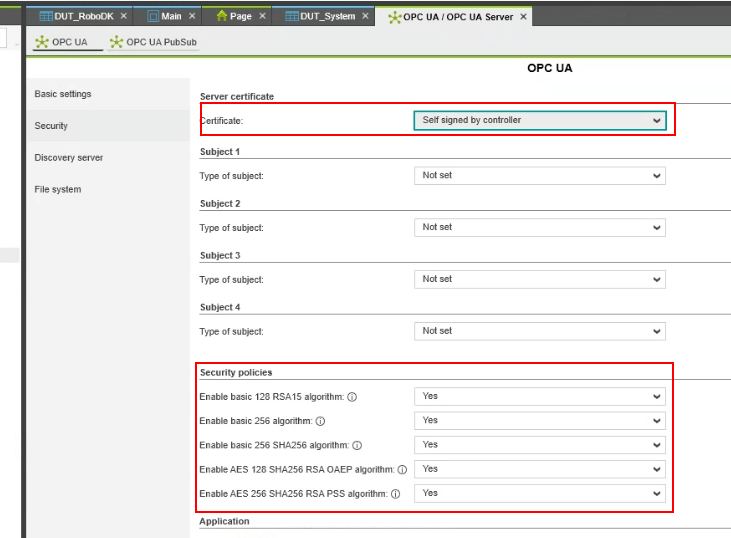Click info icon for AES 256 SHA256 RSA PSS
Viewport: 731px width, 538px height.
click(x=395, y=494)
